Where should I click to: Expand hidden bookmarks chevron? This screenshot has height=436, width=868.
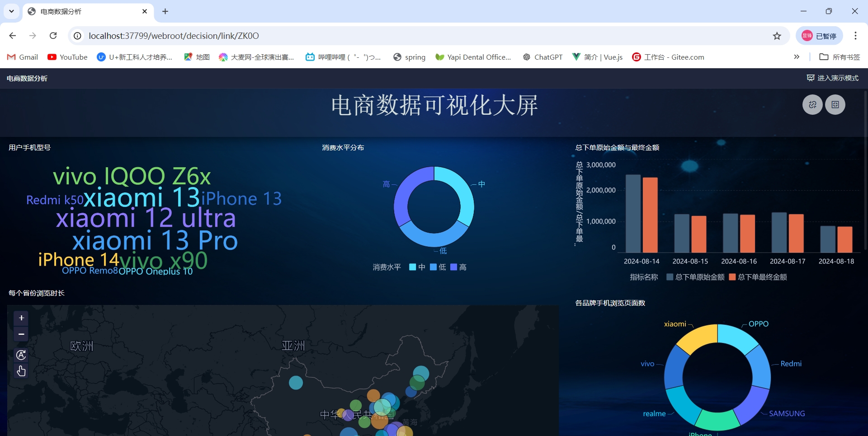[x=797, y=57]
